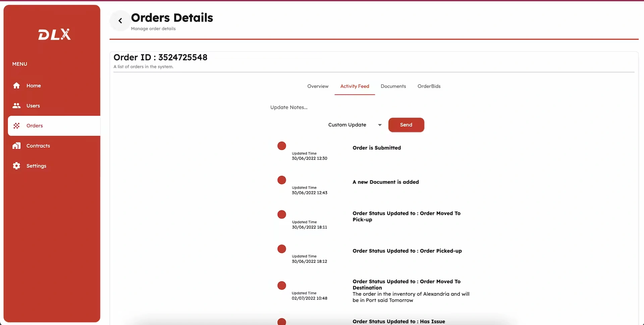Viewport: 644px width, 325px height.
Task: Click the red dot next to Order is Submitted
Action: tap(281, 146)
